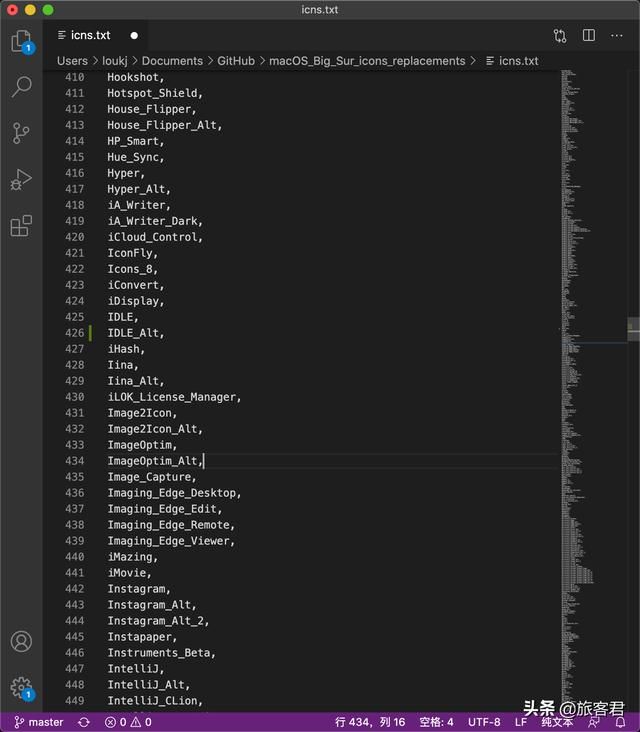Click the IDLE_Alt, line
The width and height of the screenshot is (640, 732).
tap(135, 333)
